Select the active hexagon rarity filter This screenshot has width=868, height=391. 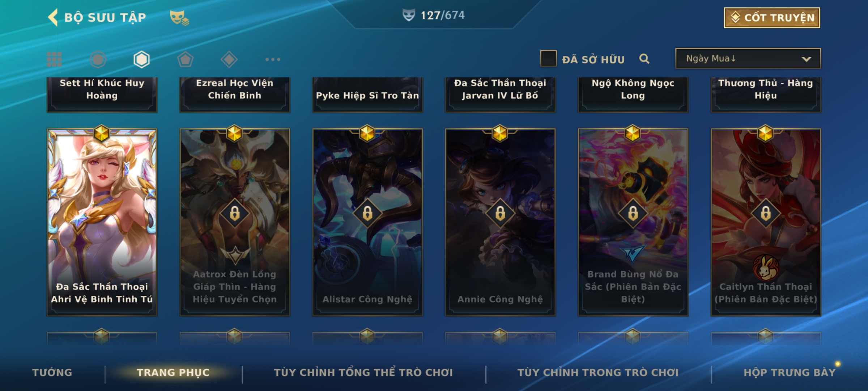(x=141, y=59)
